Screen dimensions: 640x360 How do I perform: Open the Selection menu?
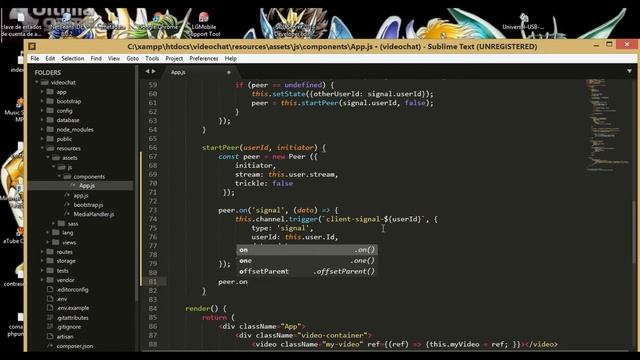click(73, 58)
